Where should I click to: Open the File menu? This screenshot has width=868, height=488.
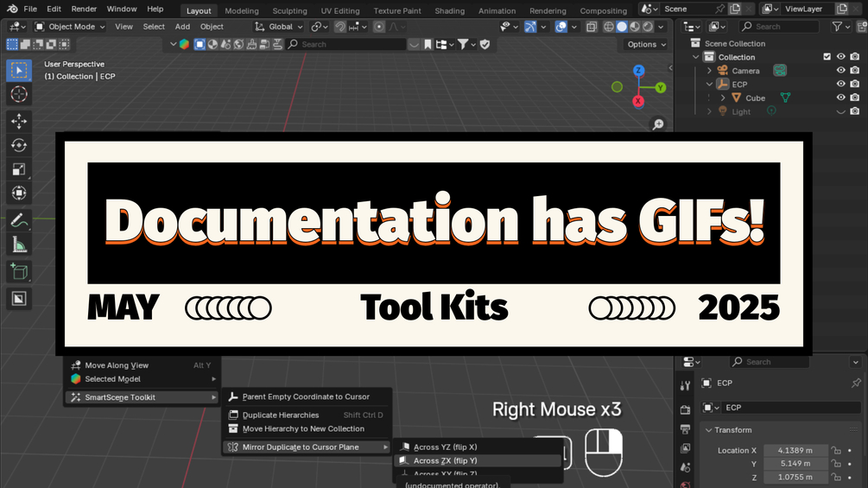tap(30, 9)
